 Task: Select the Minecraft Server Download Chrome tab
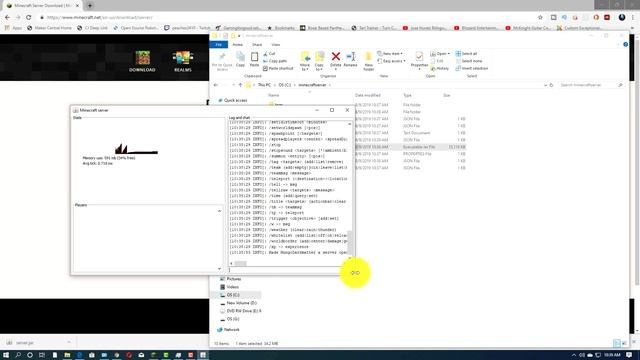[x=42, y=6]
